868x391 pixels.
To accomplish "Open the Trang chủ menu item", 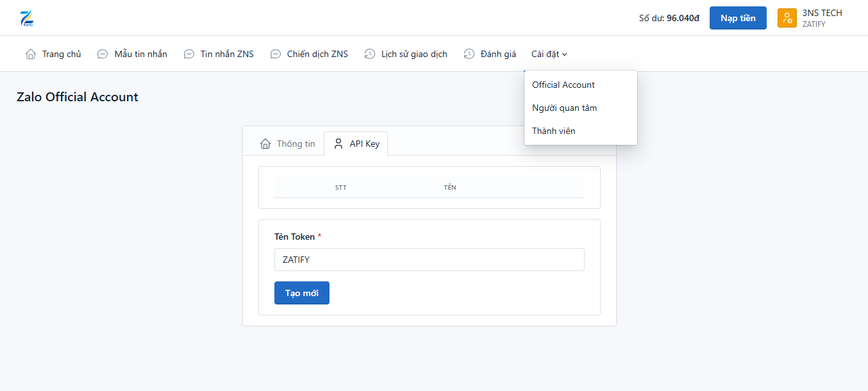I will 53,54.
